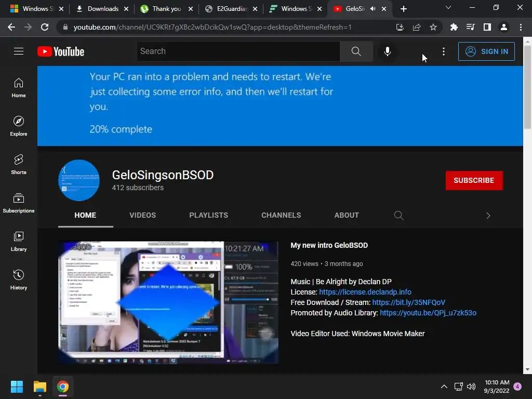Open Library in YouTube sidebar
Image resolution: width=532 pixels, height=399 pixels.
coord(19,241)
